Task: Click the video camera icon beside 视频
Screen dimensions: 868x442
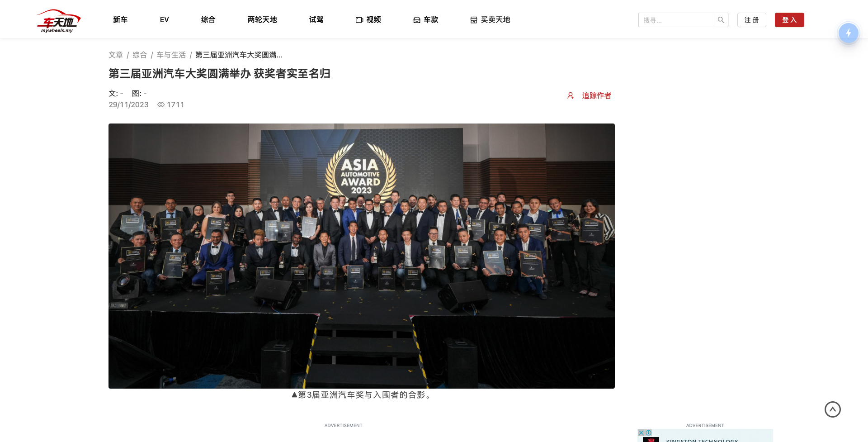Action: pyautogui.click(x=359, y=20)
